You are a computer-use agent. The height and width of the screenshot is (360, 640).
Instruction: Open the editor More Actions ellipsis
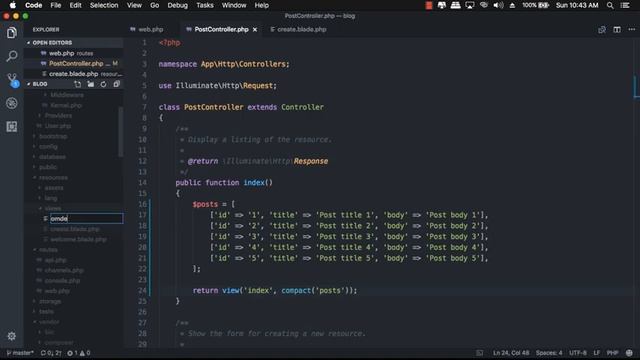631,29
